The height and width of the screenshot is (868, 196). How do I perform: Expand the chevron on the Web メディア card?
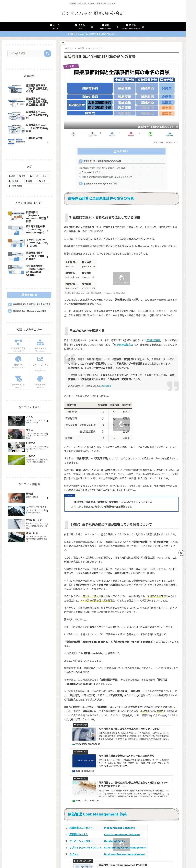pos(48,524)
